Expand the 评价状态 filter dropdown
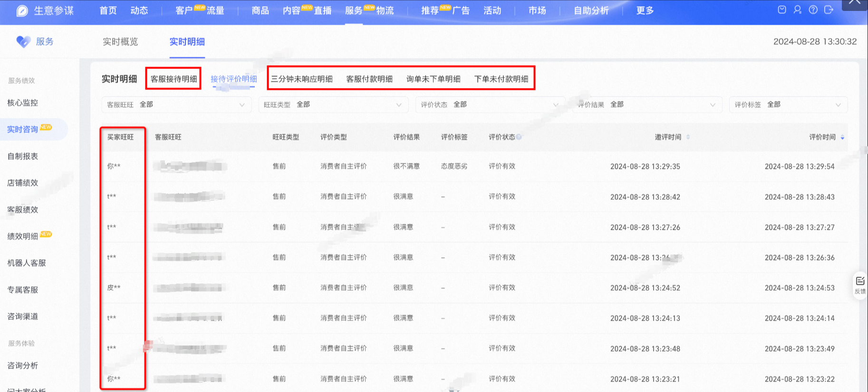Viewport: 868px width, 392px height. point(490,105)
